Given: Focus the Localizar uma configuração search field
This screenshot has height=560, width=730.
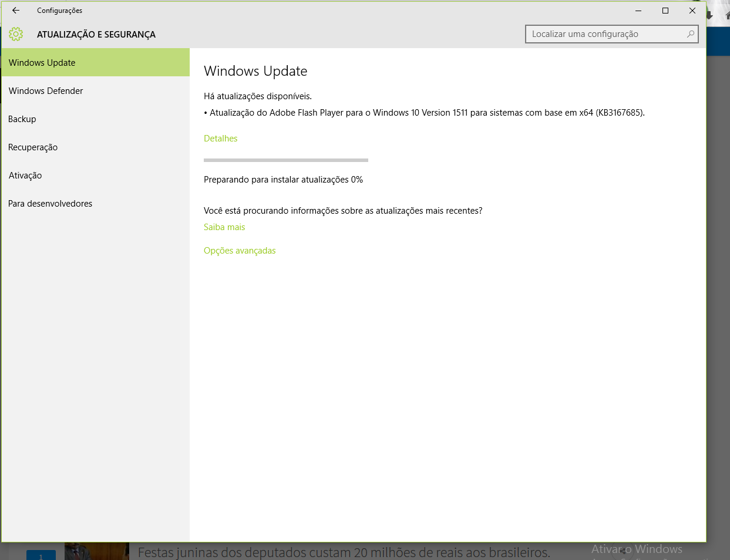Looking at the screenshot, I should (611, 34).
